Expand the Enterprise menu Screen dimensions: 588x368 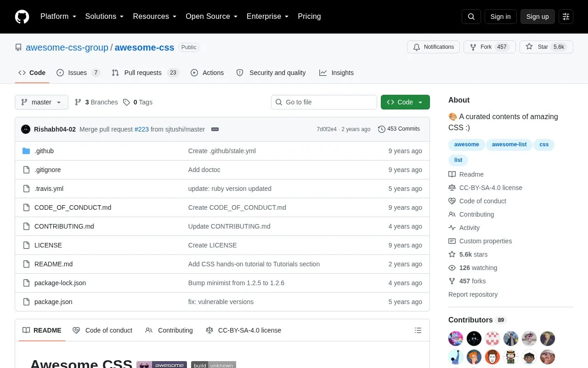(x=268, y=17)
